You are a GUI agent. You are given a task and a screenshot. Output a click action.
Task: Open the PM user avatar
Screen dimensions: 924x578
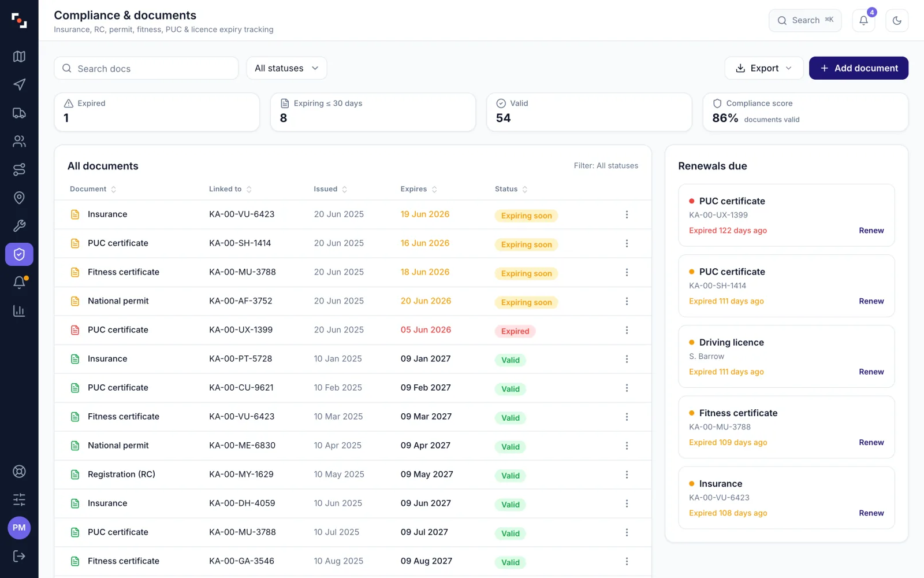pos(19,528)
